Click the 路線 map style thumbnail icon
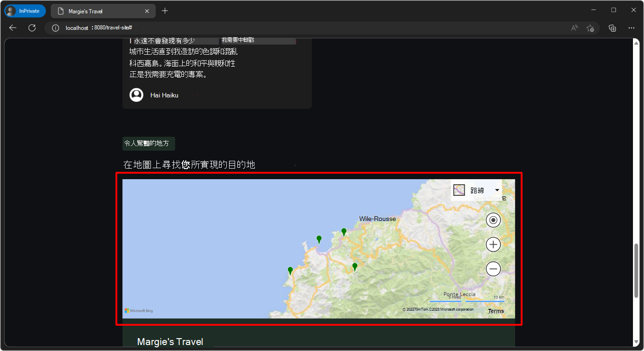The image size is (644, 351). coord(459,189)
